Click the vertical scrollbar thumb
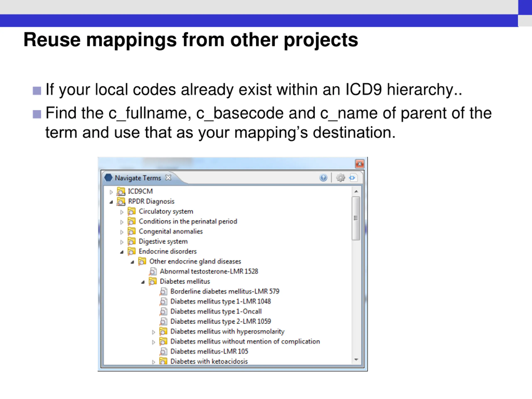The width and height of the screenshot is (532, 399). [356, 218]
